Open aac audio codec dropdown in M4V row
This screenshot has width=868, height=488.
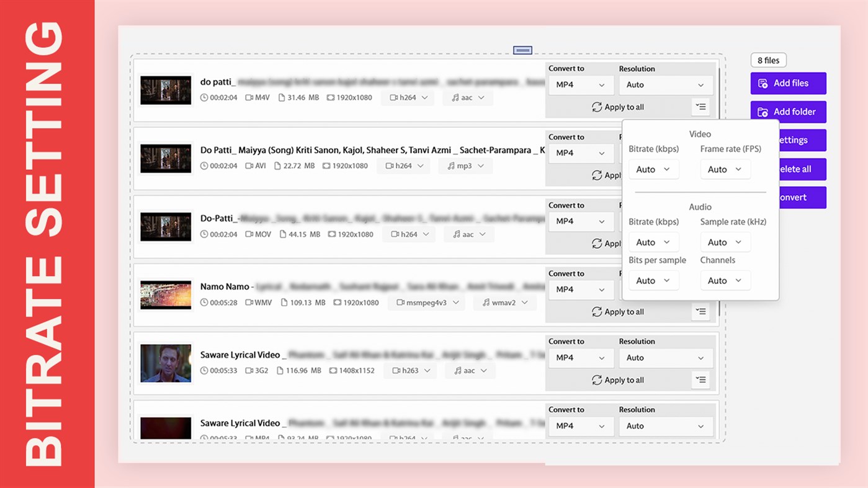click(x=467, y=98)
